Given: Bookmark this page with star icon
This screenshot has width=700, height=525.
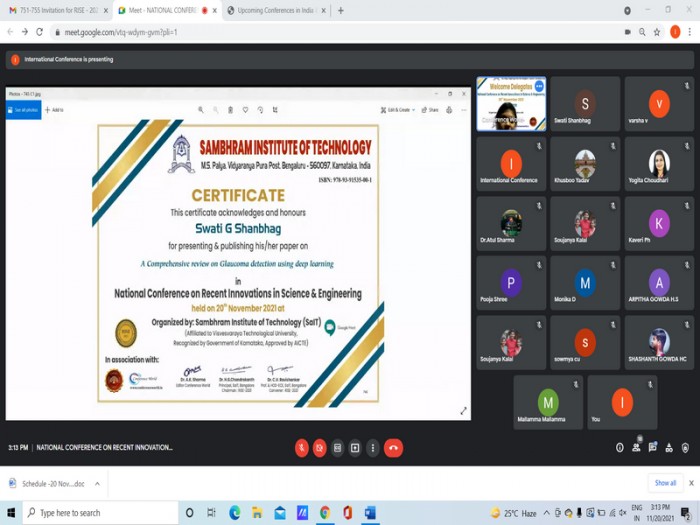Looking at the screenshot, I should click(657, 32).
